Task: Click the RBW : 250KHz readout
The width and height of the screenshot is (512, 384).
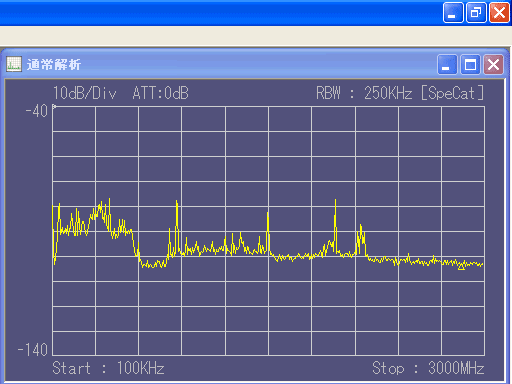Action: [x=364, y=93]
